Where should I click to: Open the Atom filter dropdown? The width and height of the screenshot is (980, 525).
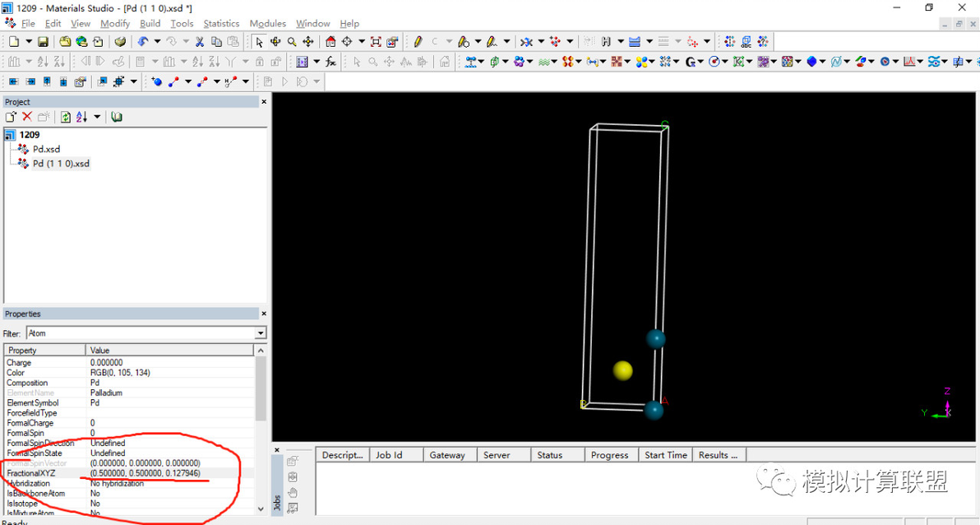tap(261, 333)
